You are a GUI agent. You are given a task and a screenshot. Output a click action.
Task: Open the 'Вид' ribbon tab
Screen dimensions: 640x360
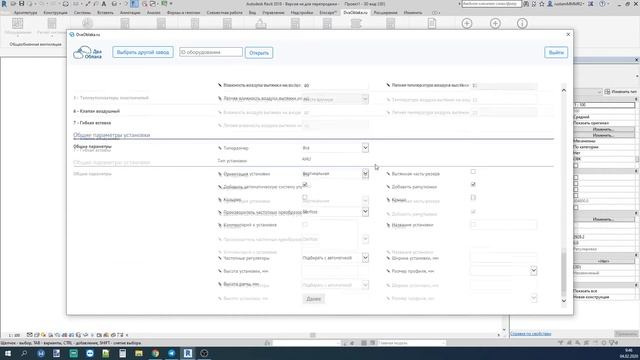[252, 13]
